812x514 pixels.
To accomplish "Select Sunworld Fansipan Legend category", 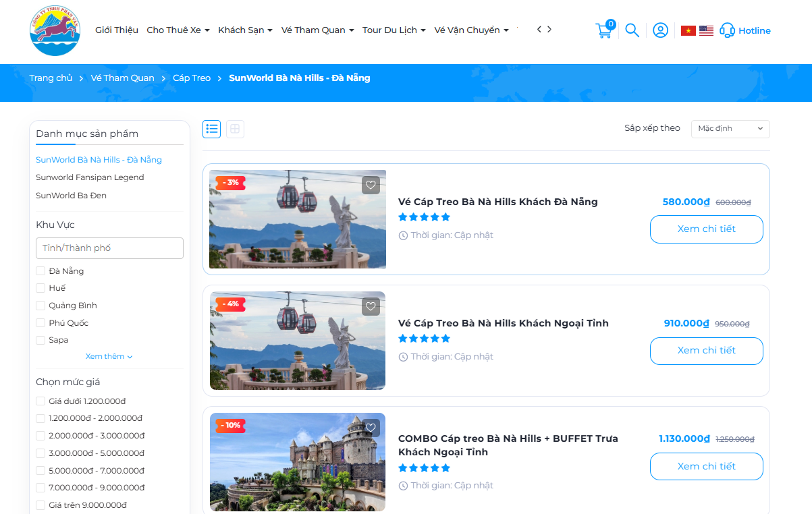I will click(90, 177).
